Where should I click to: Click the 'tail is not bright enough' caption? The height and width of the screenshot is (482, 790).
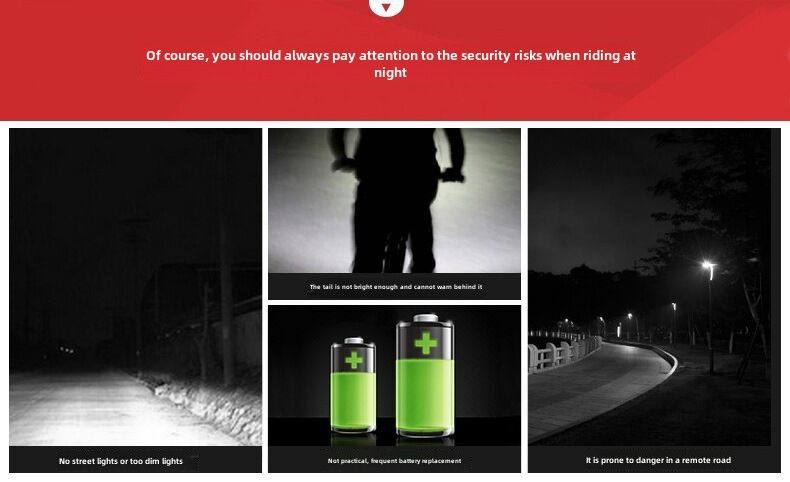click(x=396, y=287)
